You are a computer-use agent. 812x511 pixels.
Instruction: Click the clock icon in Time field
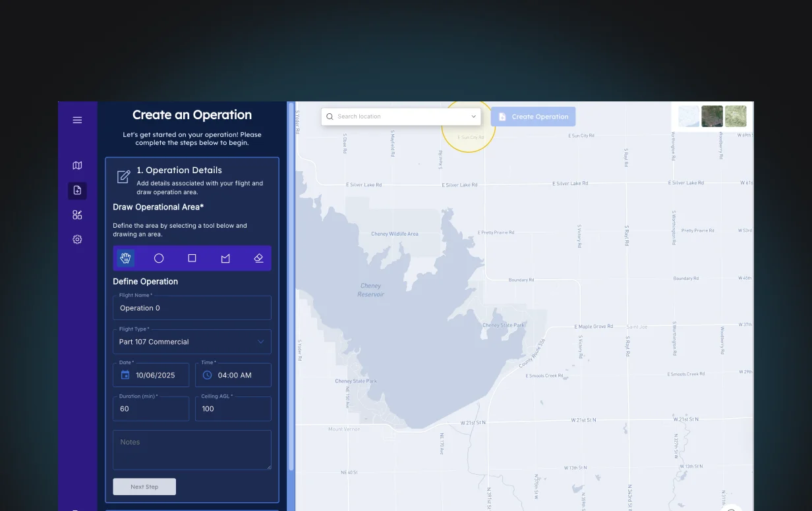pos(207,375)
